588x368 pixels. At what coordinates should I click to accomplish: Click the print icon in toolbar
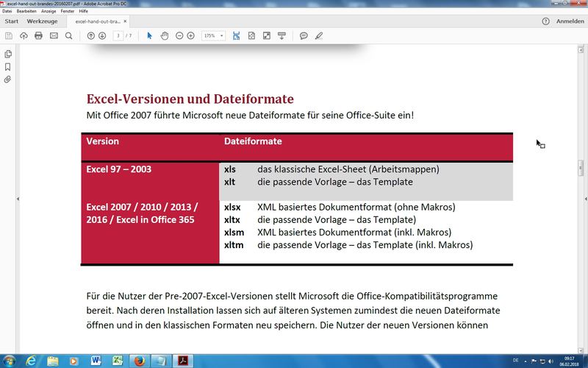[x=38, y=35]
